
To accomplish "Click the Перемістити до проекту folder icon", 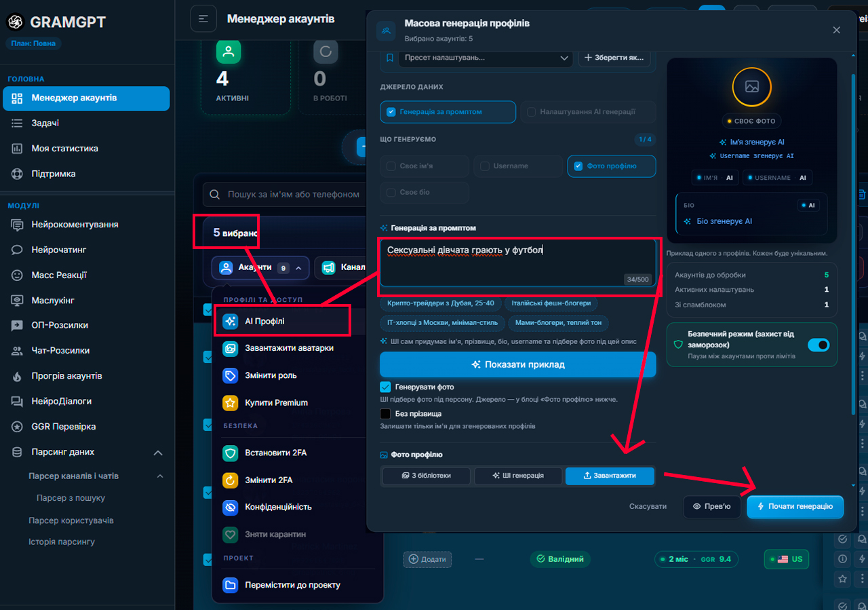I will [x=231, y=585].
